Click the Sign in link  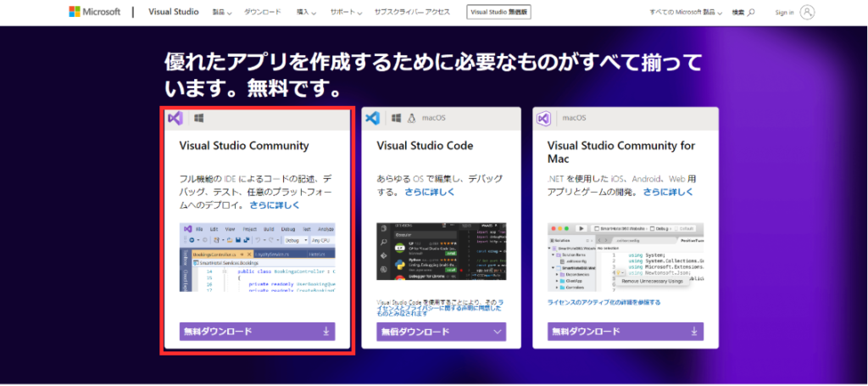pos(784,12)
